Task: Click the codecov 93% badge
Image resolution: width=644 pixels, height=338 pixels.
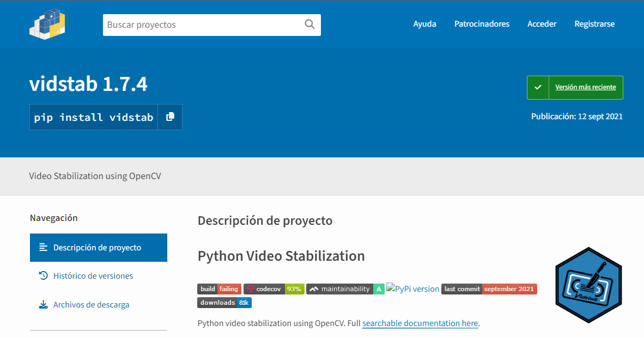Action: pos(274,289)
